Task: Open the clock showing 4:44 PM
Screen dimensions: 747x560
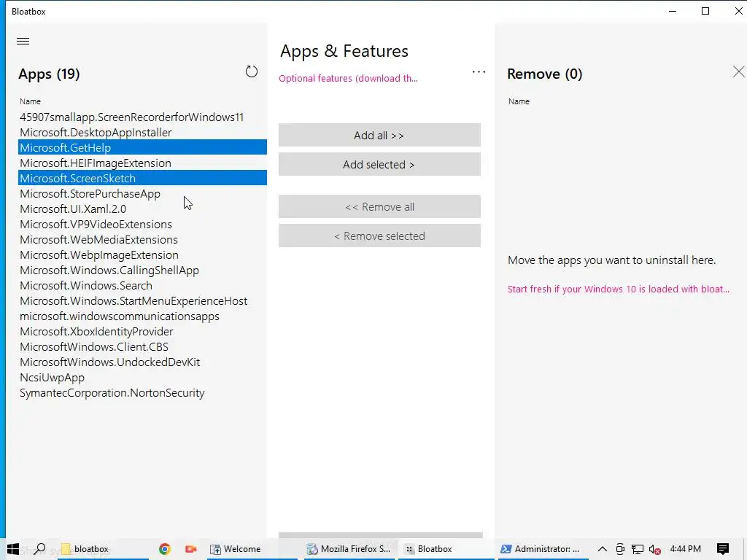Action: coord(685,549)
